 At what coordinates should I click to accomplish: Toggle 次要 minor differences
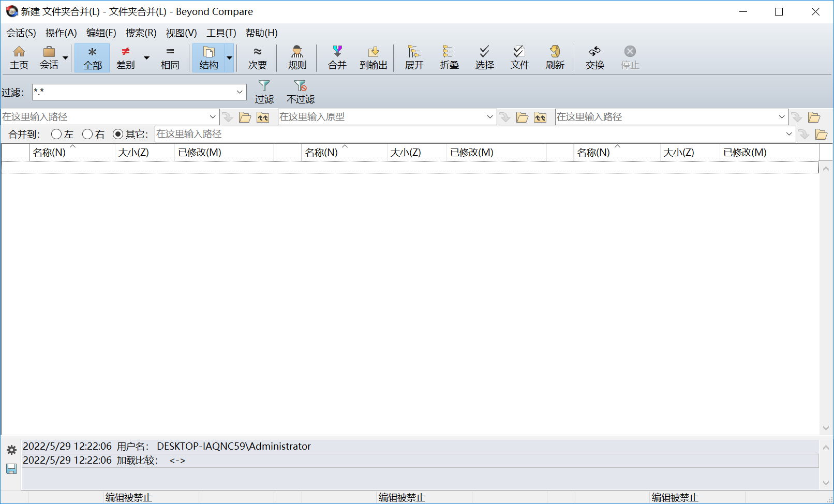click(x=257, y=57)
